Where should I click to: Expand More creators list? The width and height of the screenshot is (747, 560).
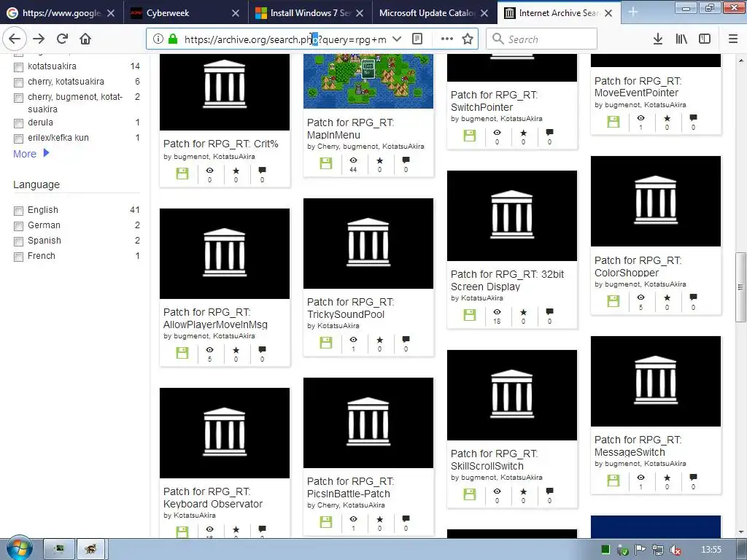[31, 153]
